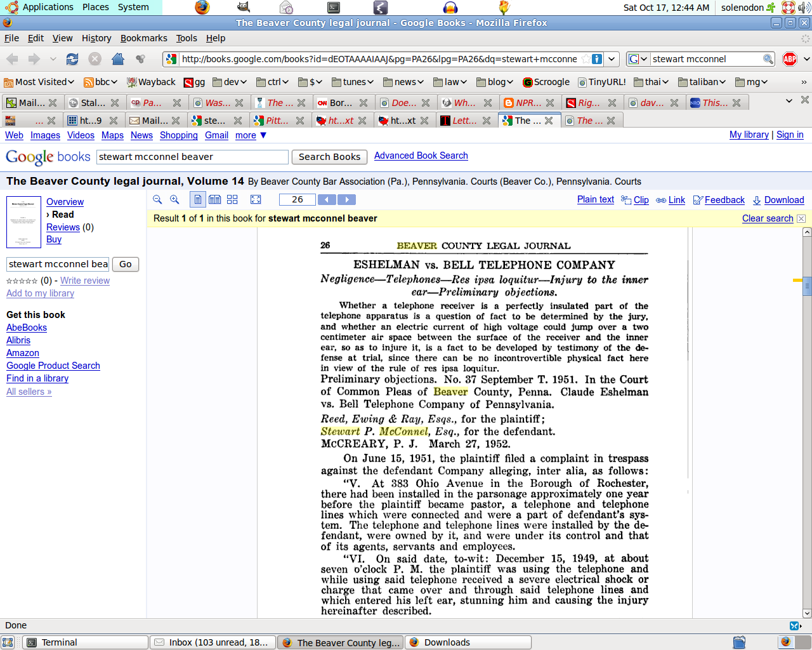The width and height of the screenshot is (812, 650).
Task: Go to previous page arrow in book viewer
Action: [x=327, y=199]
